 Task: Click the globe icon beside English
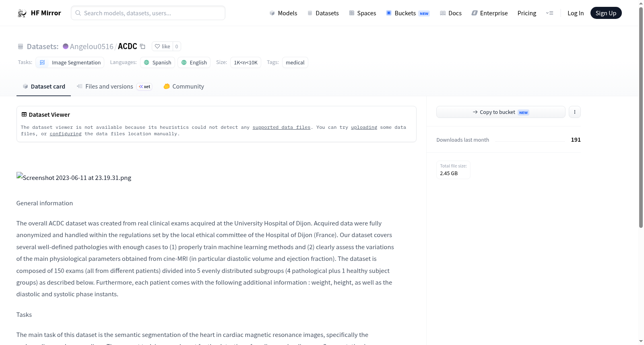pyautogui.click(x=184, y=62)
